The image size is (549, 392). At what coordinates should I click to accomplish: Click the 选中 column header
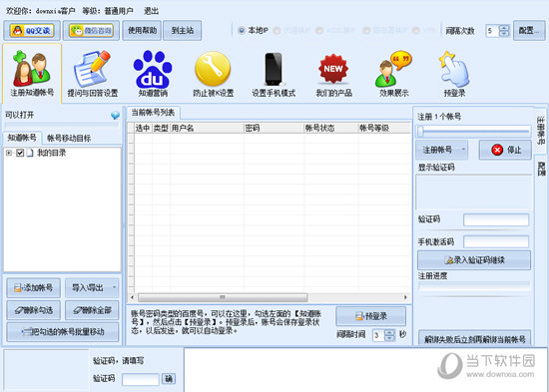(x=143, y=128)
